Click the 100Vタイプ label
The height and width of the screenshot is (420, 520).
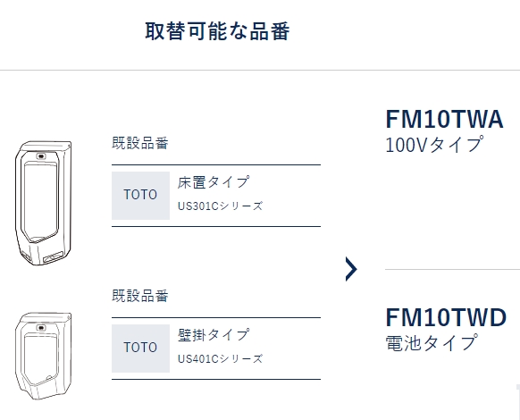point(434,145)
